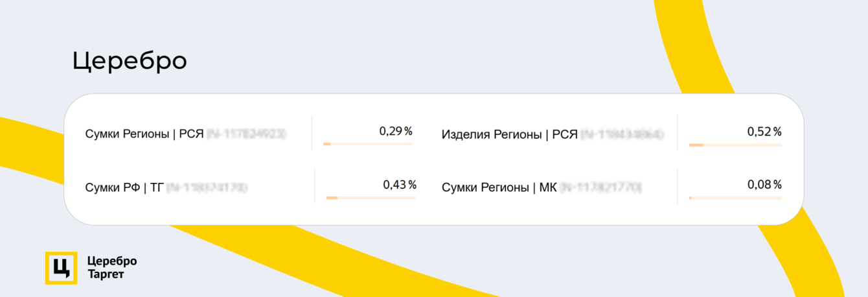Click the yellow Церебро Таргет logo icon

point(61,268)
